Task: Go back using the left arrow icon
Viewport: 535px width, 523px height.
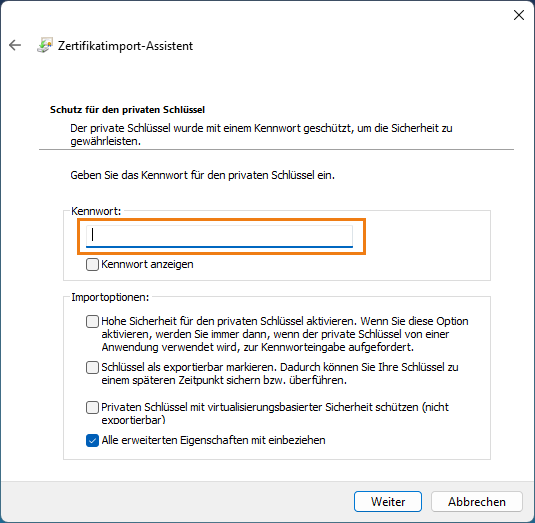Action: pos(15,45)
